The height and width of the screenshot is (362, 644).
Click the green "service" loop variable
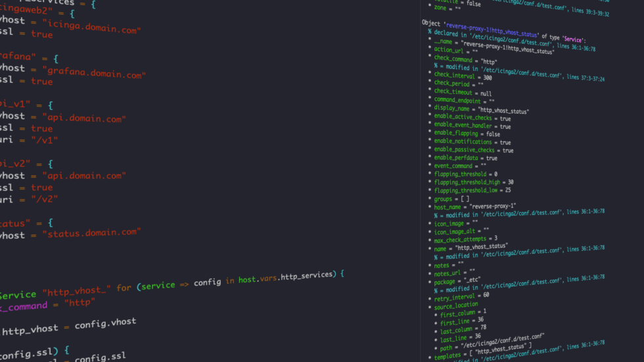[158, 286]
